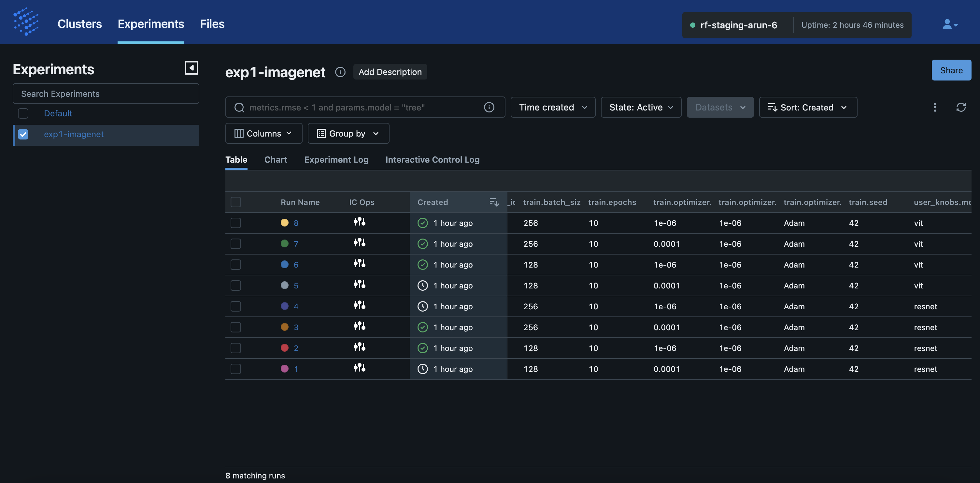Click the info icon beside exp1-imagenet title

(x=340, y=72)
